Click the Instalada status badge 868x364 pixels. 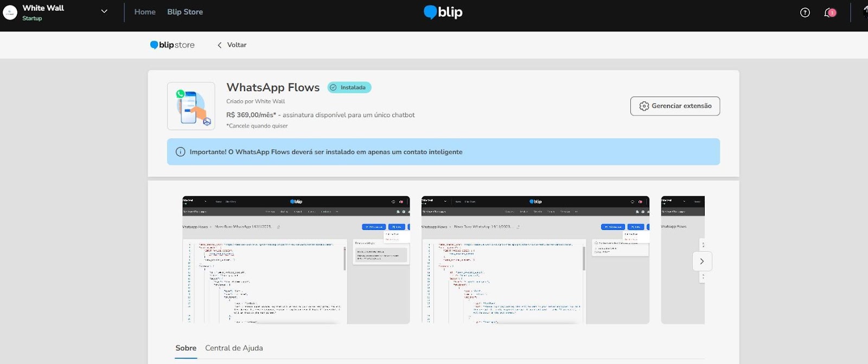tap(349, 87)
